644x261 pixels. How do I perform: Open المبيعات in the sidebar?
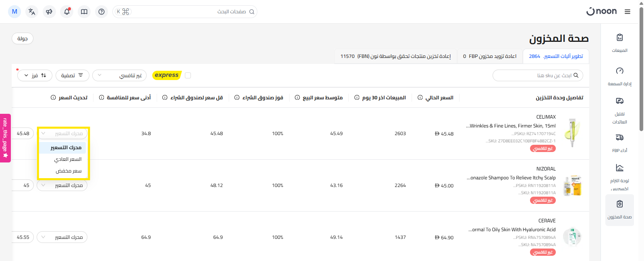tap(619, 43)
